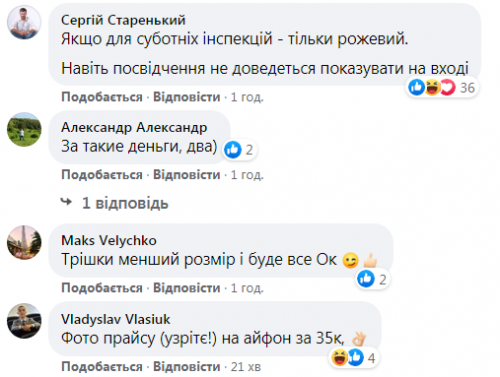This screenshot has width=500, height=377.
Task: Click laughing reaction on Vladyslav Vlasiuk's comment
Action: pyautogui.click(x=340, y=358)
